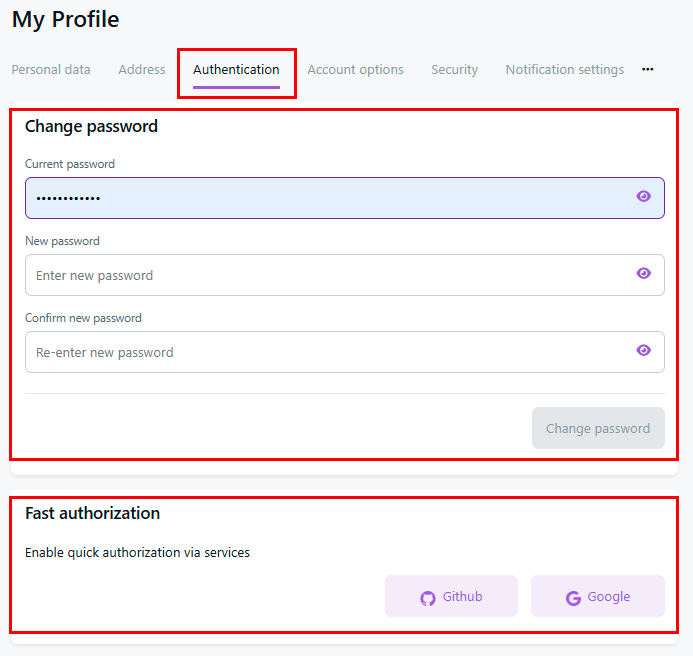
Task: Click the My Profile page title
Action: tap(65, 19)
